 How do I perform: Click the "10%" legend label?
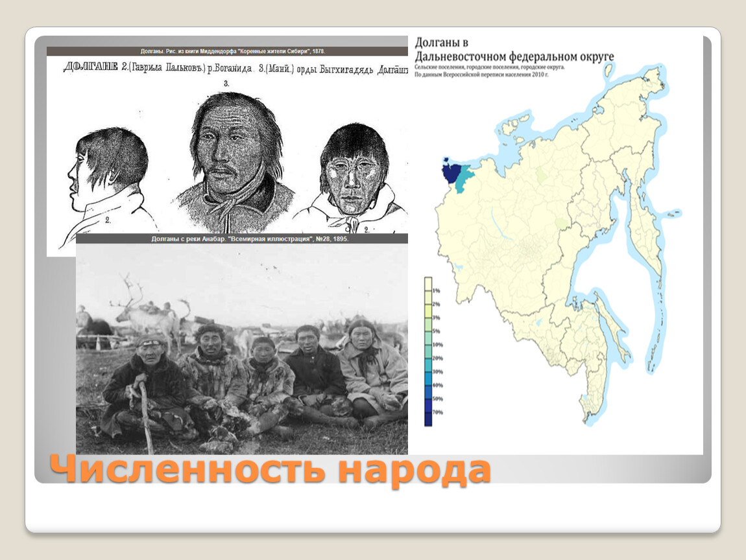438,345
